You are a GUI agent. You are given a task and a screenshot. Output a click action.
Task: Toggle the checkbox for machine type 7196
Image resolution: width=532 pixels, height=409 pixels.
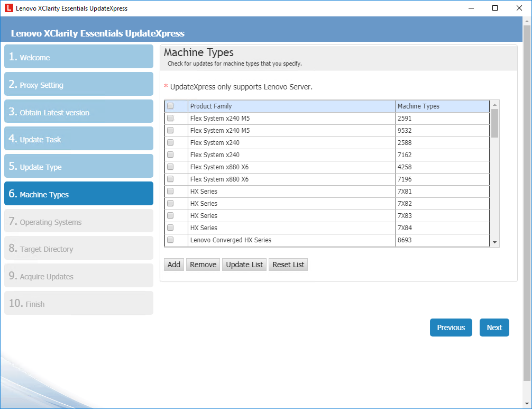(x=170, y=179)
